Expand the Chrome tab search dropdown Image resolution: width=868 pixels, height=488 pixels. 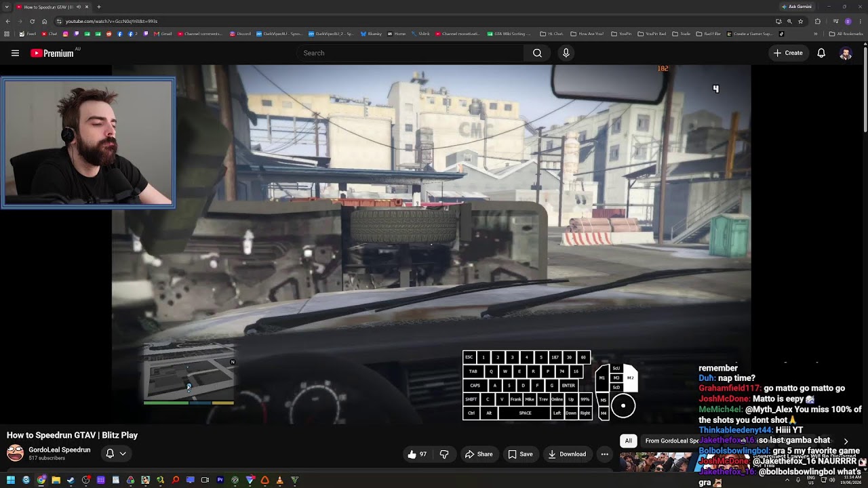tap(7, 7)
